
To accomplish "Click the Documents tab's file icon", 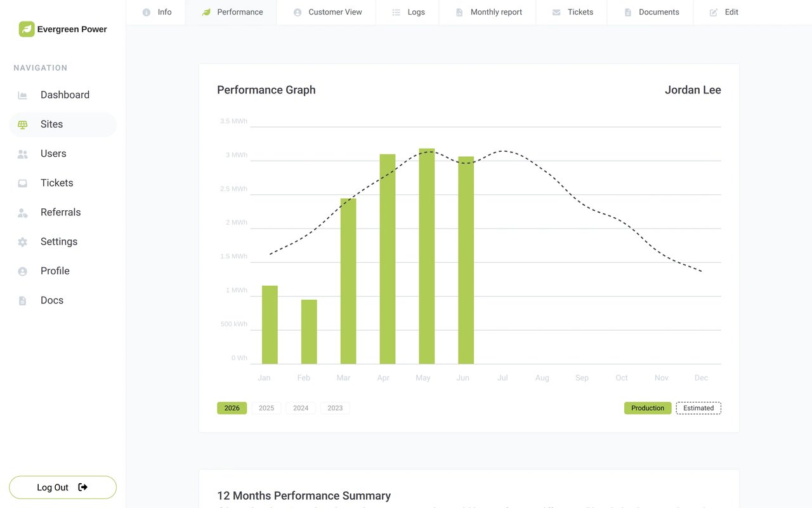I will click(628, 12).
